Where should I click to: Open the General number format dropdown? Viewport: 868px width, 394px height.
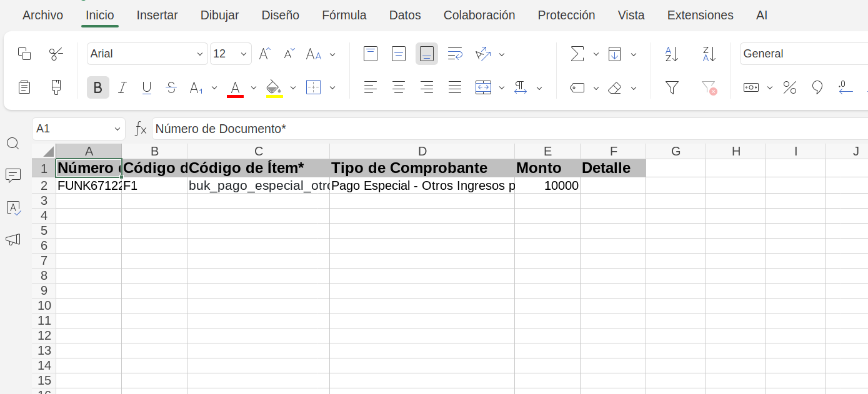pos(803,54)
